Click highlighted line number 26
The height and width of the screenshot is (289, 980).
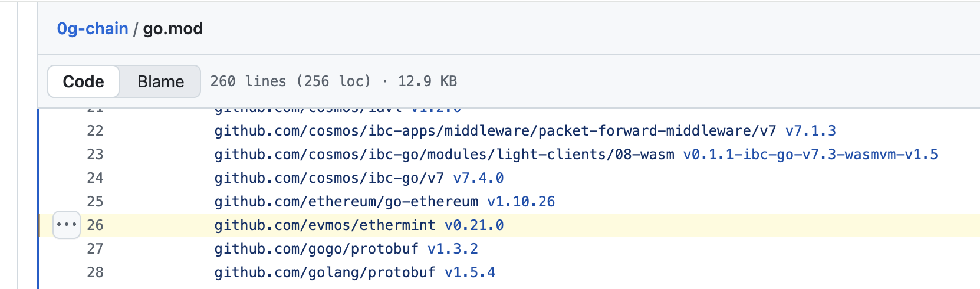coord(95,225)
